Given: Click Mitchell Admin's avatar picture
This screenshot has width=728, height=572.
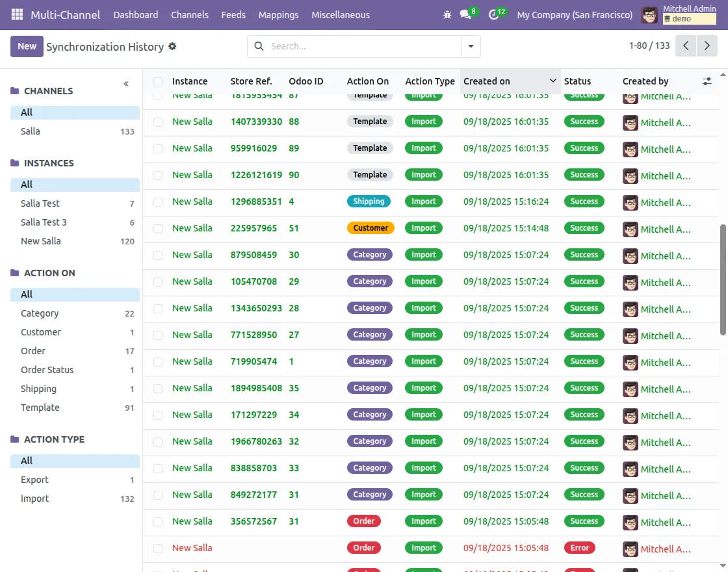Looking at the screenshot, I should tap(649, 14).
